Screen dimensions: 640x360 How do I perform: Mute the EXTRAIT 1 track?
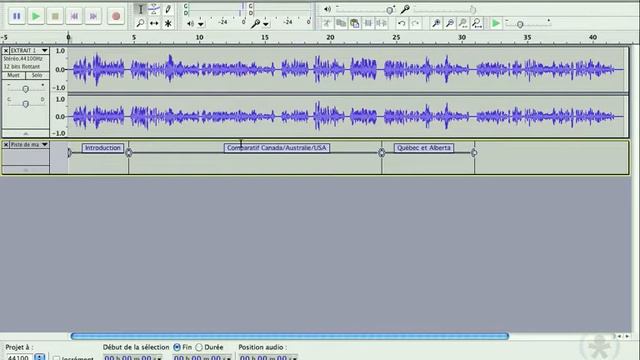tap(13, 75)
